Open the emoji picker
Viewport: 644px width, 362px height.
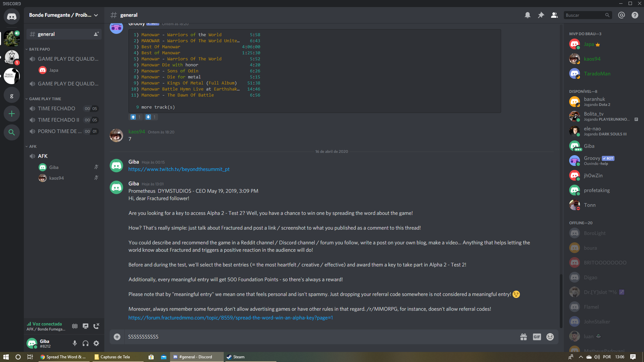pyautogui.click(x=550, y=337)
